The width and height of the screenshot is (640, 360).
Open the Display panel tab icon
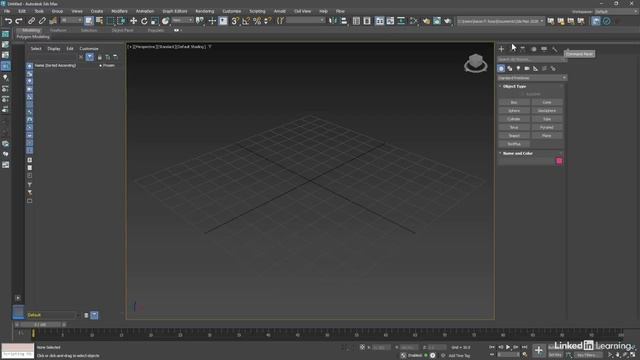(544, 49)
